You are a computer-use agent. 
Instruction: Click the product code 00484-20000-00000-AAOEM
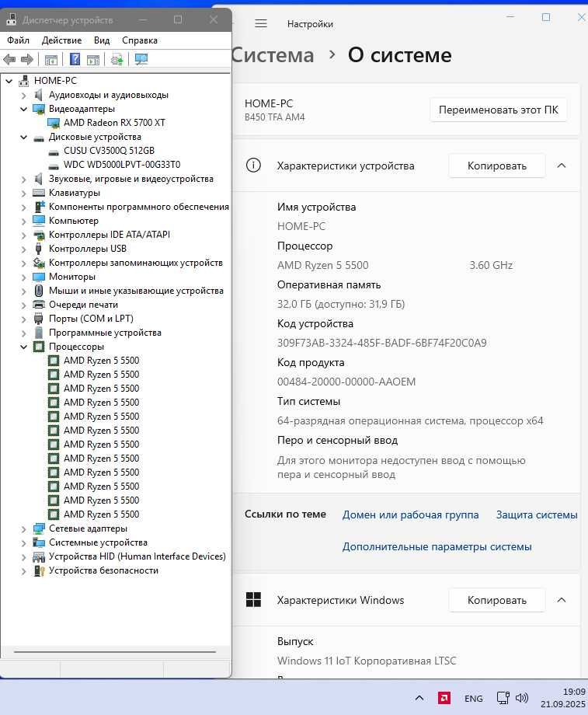click(x=346, y=382)
